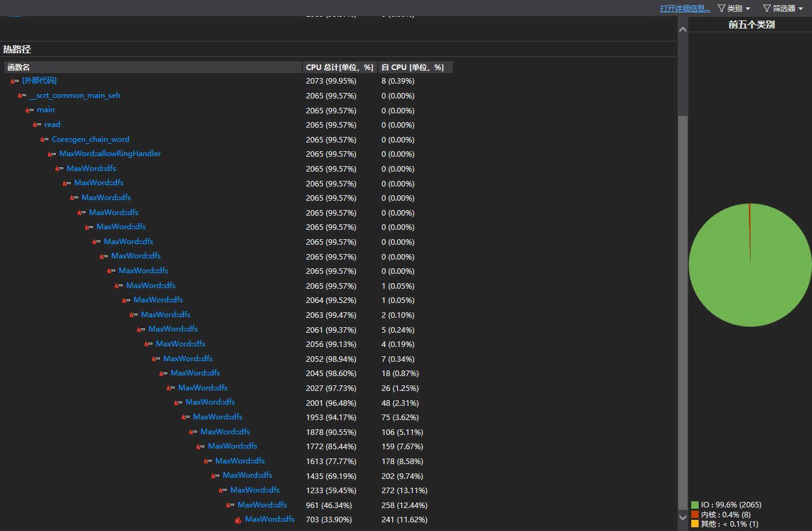Click the 258 (12.44%) self CPU cell
The height and width of the screenshot is (531, 812).
click(x=404, y=506)
